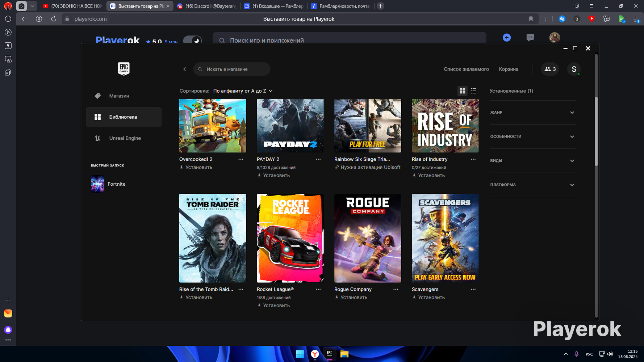
Task: Go back with the launcher back arrow
Action: tap(184, 69)
